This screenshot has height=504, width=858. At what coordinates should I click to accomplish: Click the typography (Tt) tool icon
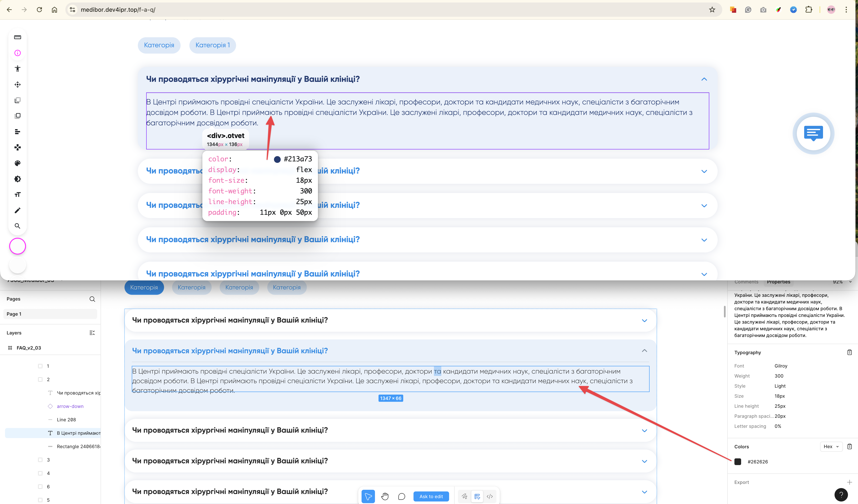pyautogui.click(x=17, y=195)
